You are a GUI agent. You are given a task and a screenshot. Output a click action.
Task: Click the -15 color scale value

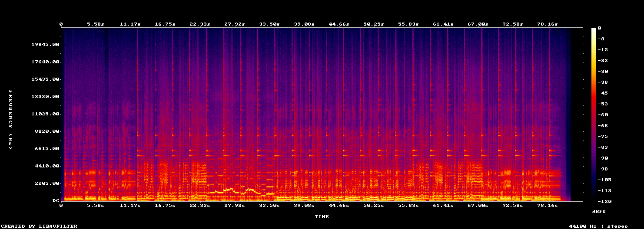click(x=603, y=50)
